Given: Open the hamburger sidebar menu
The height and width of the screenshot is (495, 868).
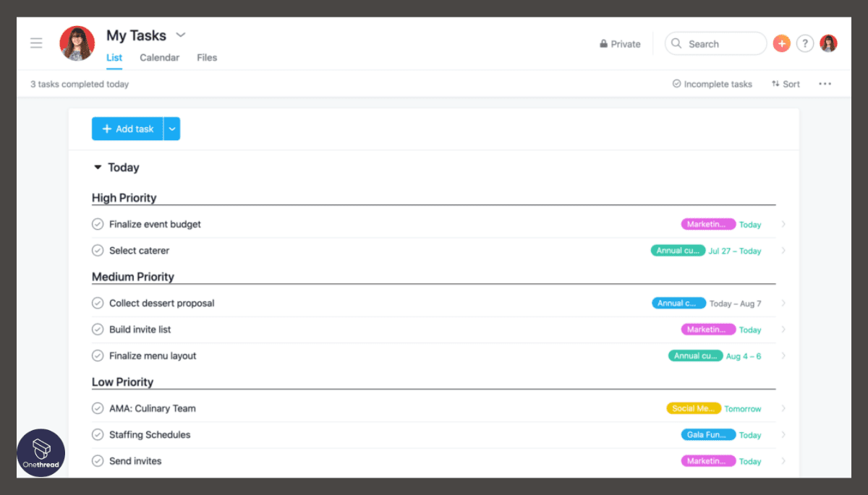Looking at the screenshot, I should pyautogui.click(x=36, y=43).
